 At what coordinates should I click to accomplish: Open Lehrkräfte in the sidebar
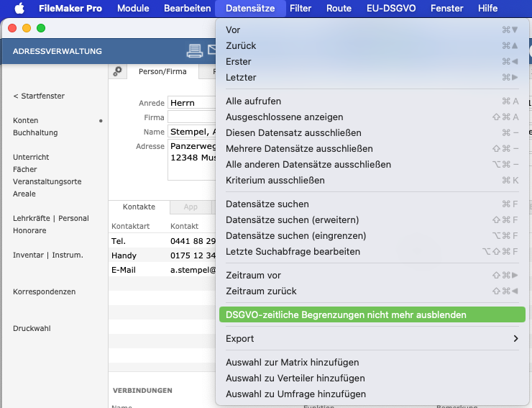click(31, 219)
